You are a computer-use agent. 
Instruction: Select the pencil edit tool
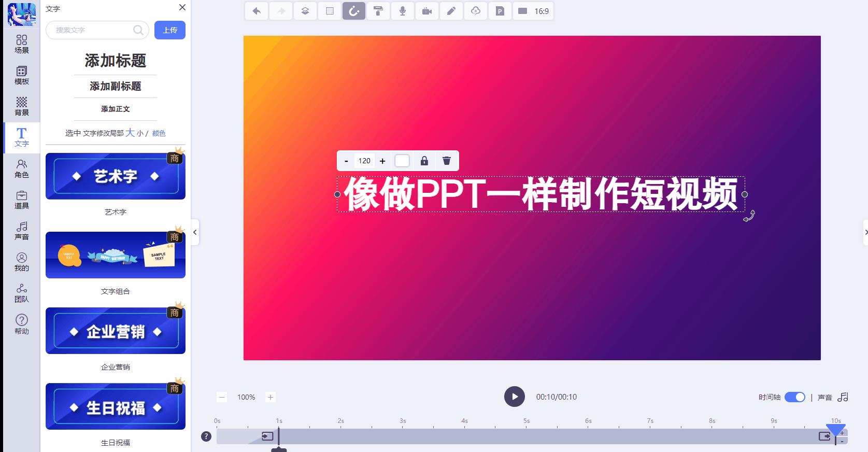point(451,11)
